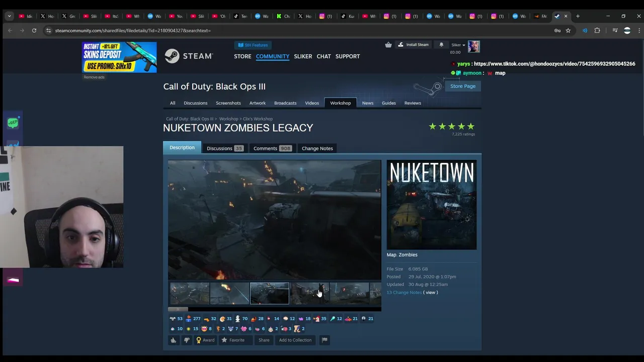This screenshot has width=644, height=362.
Task: Open the STORE menu
Action: (243, 56)
